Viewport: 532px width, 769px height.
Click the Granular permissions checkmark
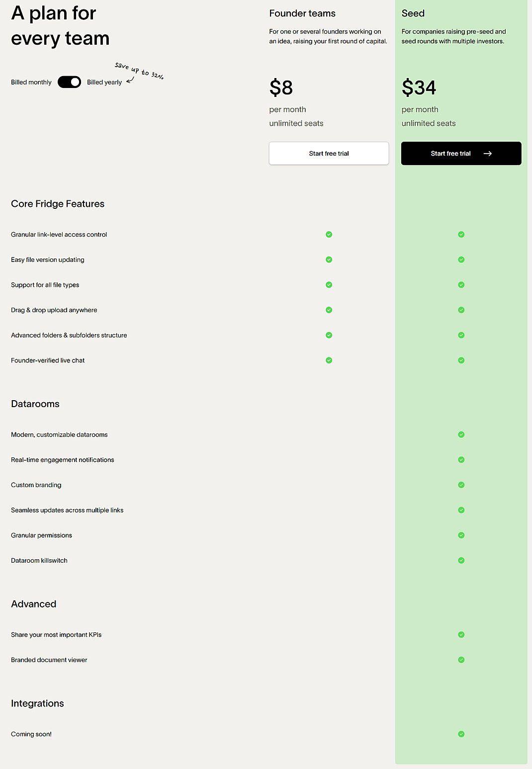tap(461, 535)
